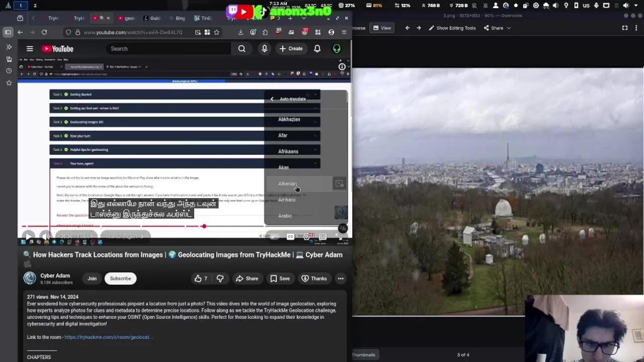
Task: Open browser extensions puzzle icon
Action: click(x=265, y=32)
